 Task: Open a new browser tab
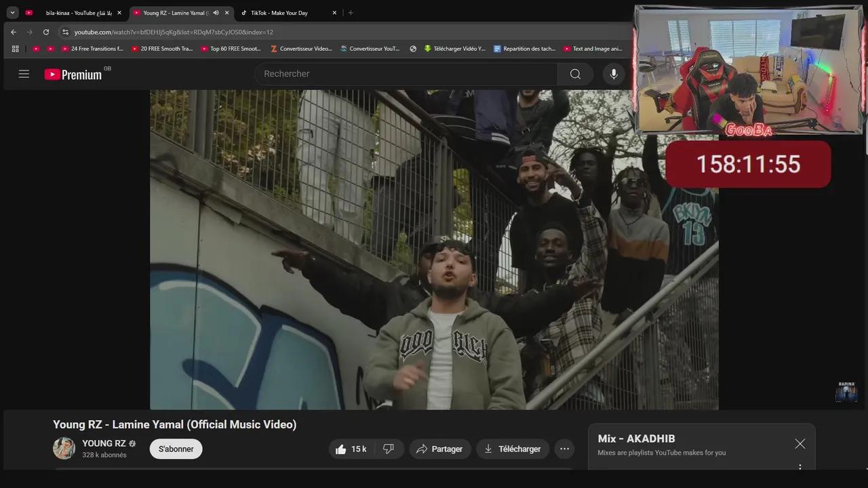(351, 13)
